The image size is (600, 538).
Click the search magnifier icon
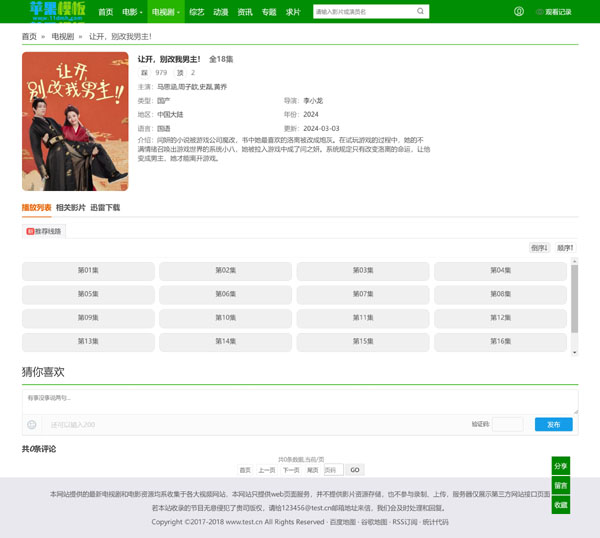pyautogui.click(x=421, y=12)
